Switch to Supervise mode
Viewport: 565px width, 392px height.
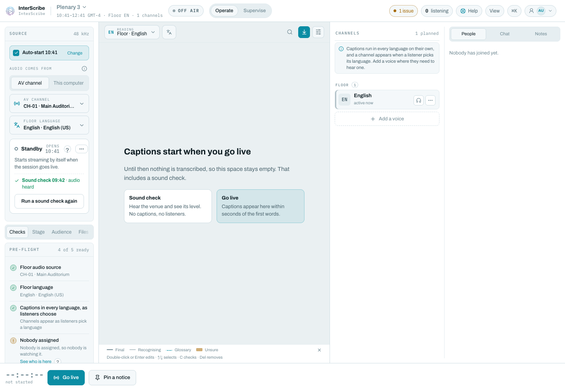[x=255, y=11]
